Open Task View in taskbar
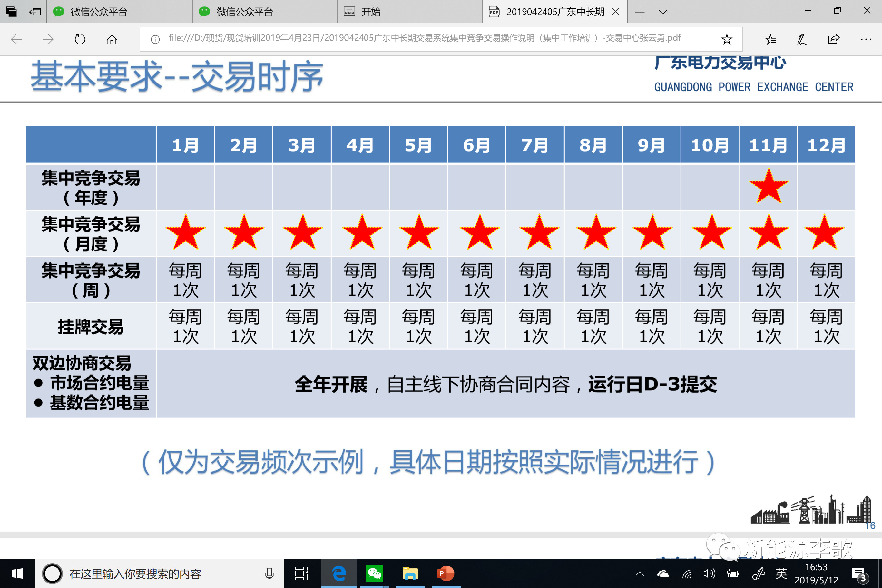The height and width of the screenshot is (588, 882). point(301,573)
